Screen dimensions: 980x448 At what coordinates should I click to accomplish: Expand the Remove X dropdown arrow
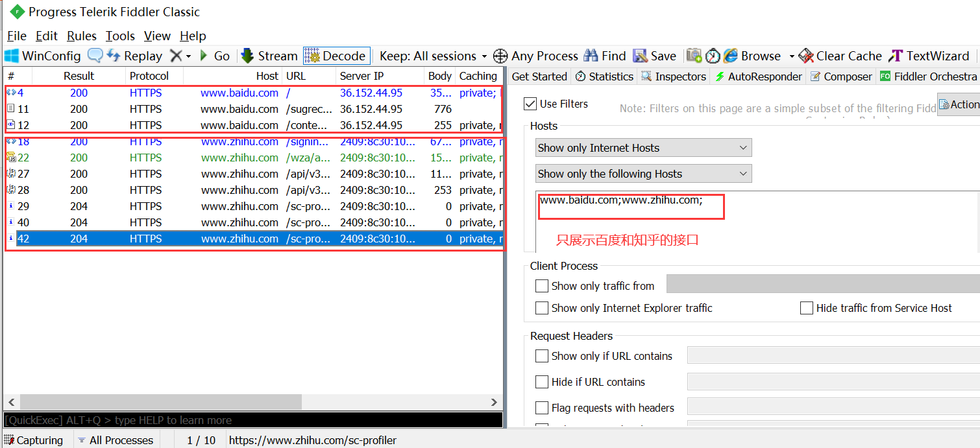(188, 56)
